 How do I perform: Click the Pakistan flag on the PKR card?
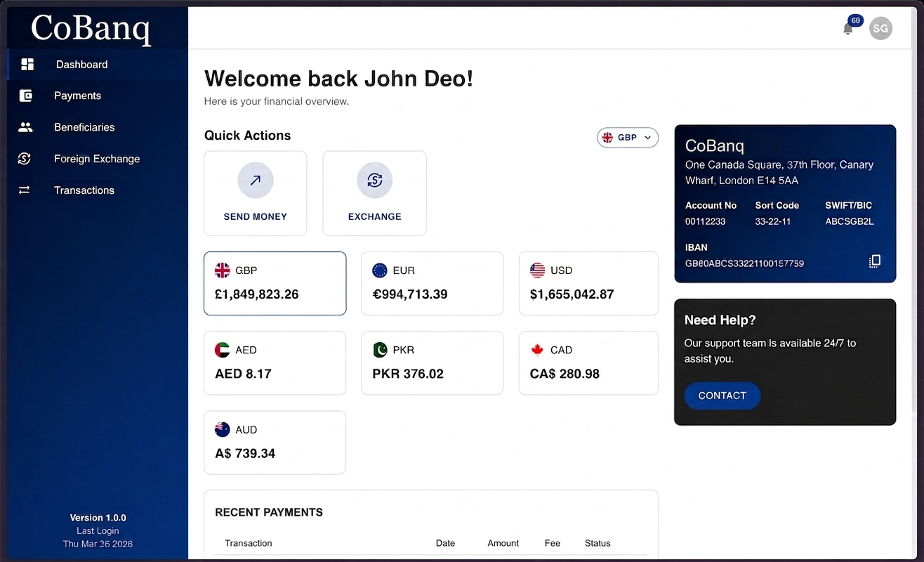point(380,350)
